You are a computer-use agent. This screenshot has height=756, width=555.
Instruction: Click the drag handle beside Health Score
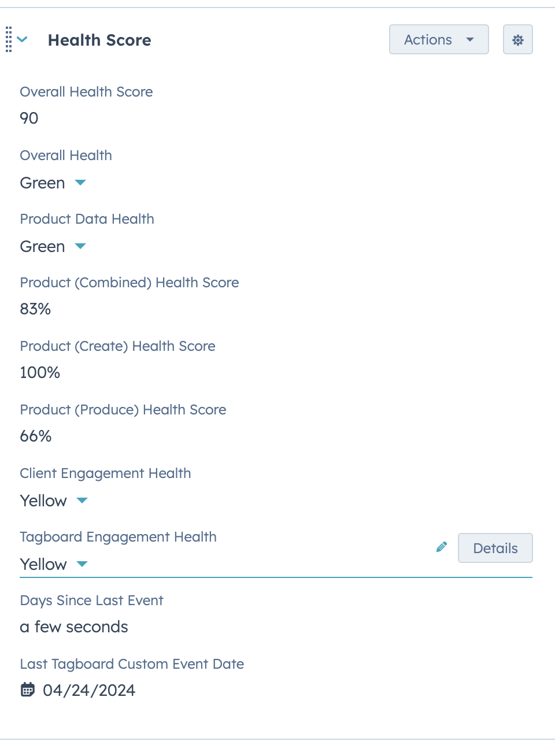[9, 40]
